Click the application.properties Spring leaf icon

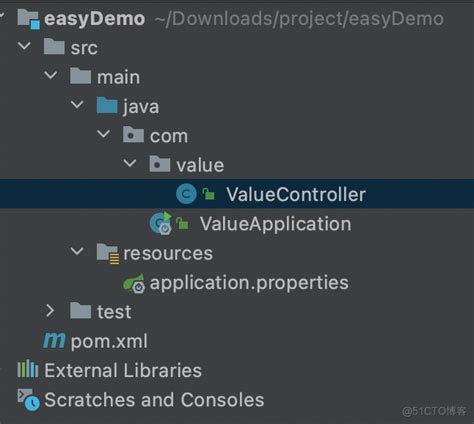pyautogui.click(x=134, y=283)
